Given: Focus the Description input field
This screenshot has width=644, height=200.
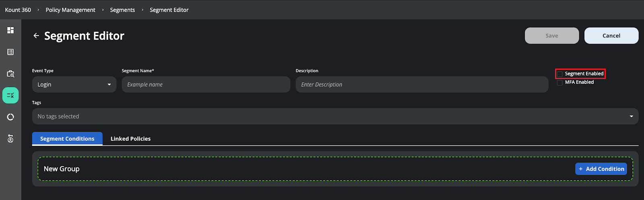Looking at the screenshot, I should [x=422, y=85].
